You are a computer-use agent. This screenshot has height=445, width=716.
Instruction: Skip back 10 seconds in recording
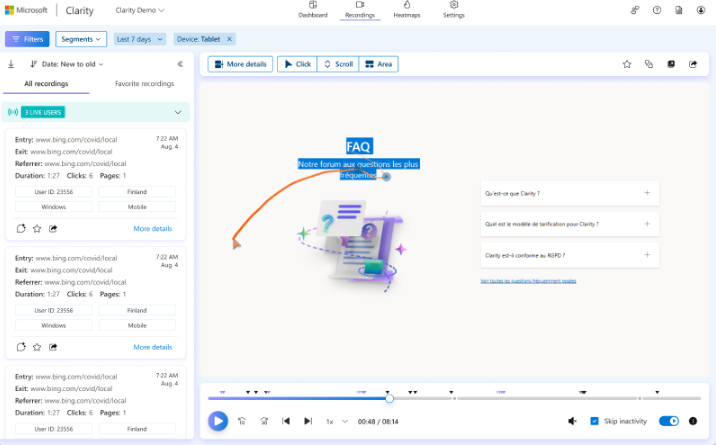[x=242, y=422]
